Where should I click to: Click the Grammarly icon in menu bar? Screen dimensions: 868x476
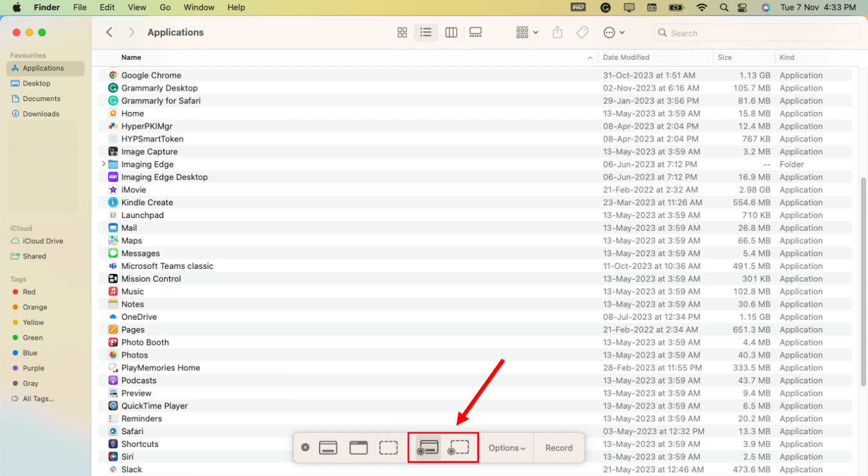coord(605,8)
